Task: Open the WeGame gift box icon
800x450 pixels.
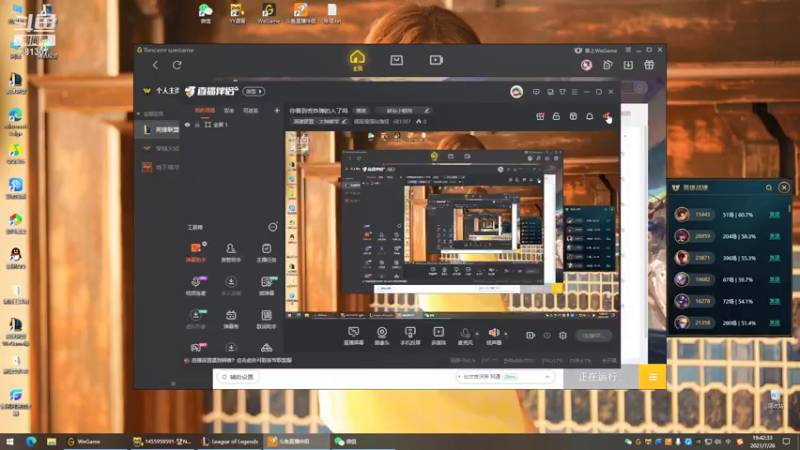Action: (649, 65)
